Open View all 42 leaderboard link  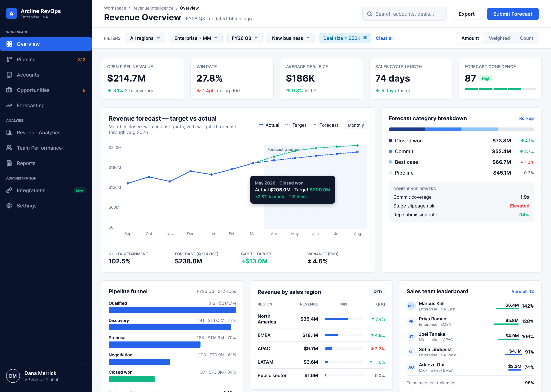pos(522,291)
